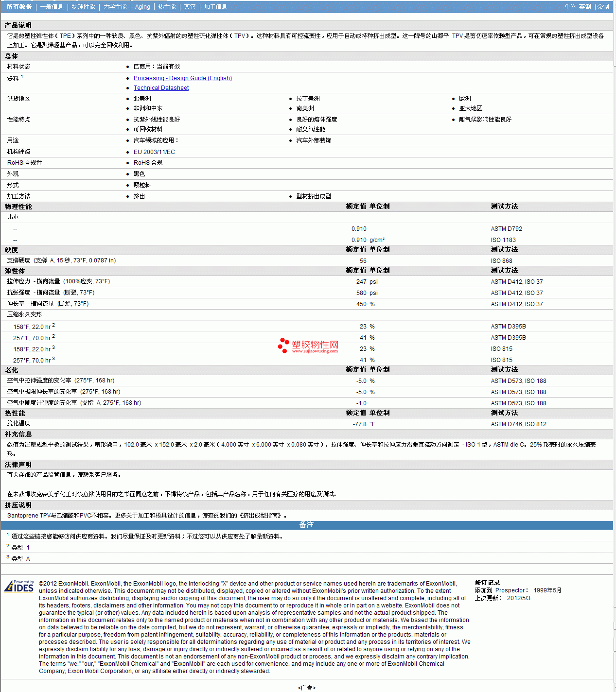
Task: Click the 已商用：当前有效 material status
Action: tap(157, 67)
